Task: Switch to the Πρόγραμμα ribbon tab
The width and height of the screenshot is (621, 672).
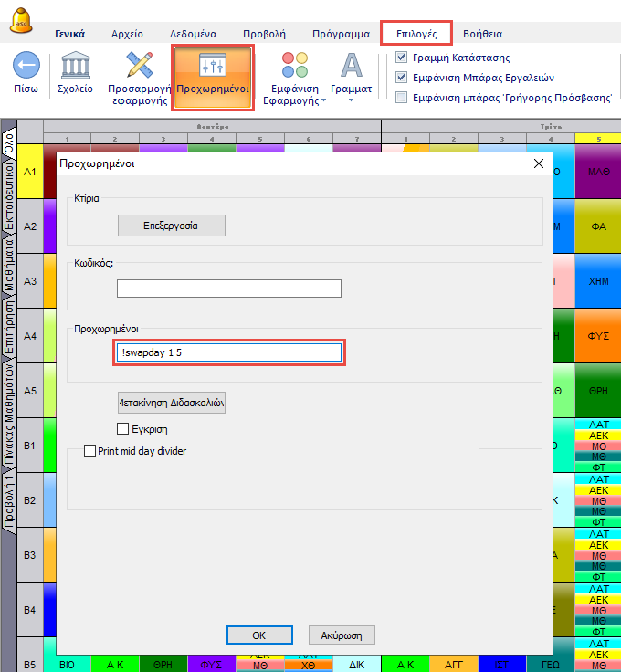Action: (x=340, y=34)
